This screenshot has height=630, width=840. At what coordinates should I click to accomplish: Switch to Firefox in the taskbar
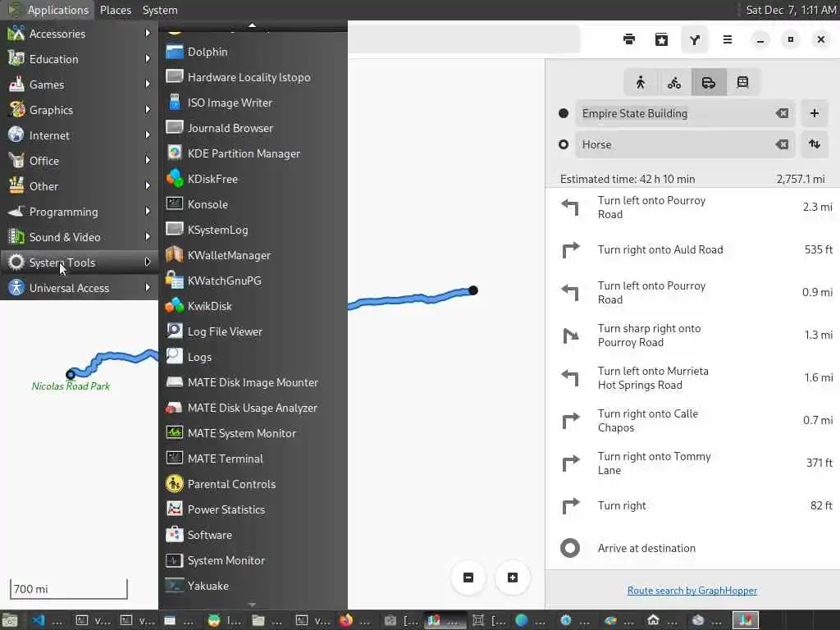(x=354, y=620)
